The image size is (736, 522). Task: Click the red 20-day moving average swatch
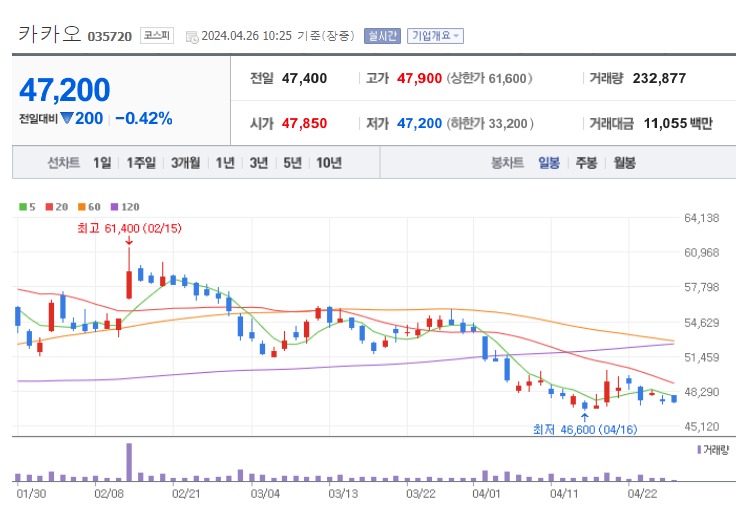coord(49,207)
